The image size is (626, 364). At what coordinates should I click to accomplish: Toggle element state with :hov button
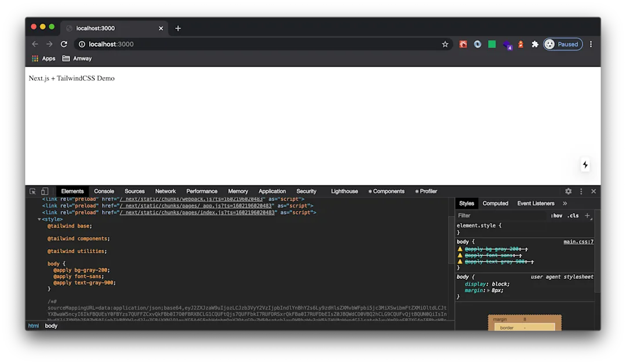tap(556, 215)
